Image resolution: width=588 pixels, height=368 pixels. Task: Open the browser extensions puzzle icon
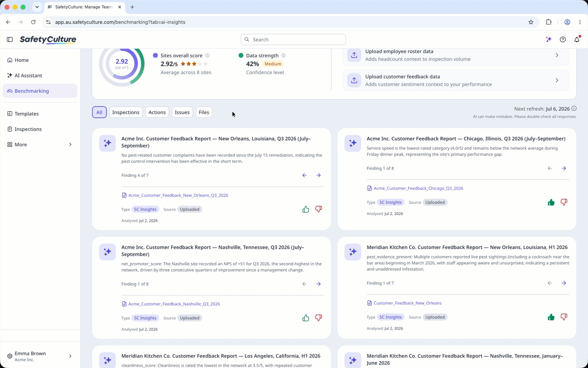548,22
